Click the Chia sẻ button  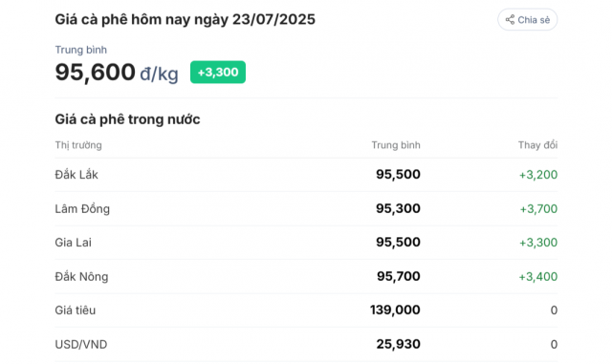click(x=527, y=19)
